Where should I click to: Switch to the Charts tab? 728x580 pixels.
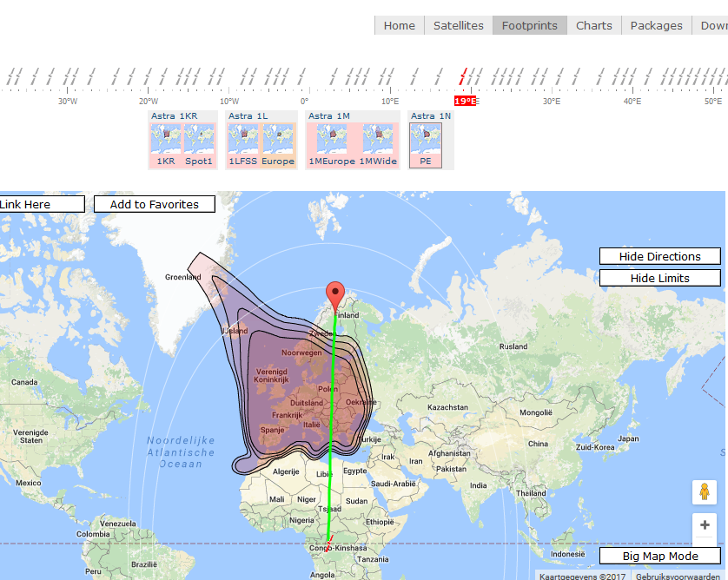[x=594, y=25]
